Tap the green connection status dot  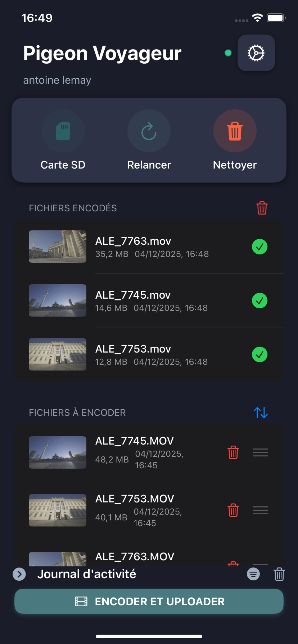click(228, 53)
